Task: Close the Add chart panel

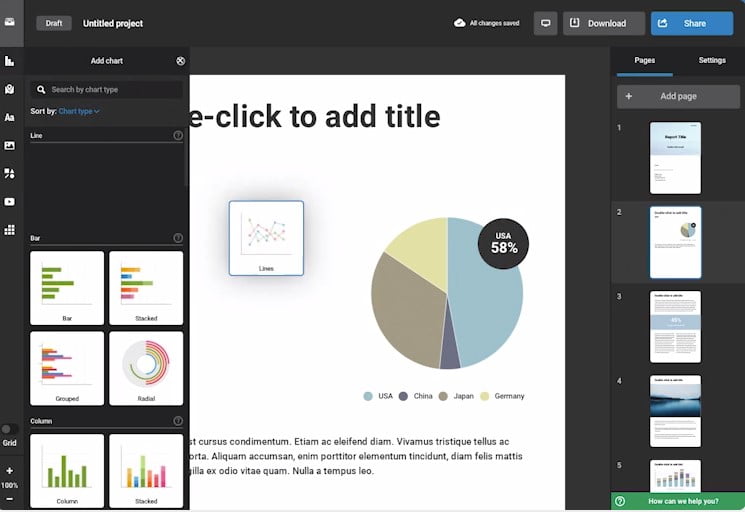Action: coord(181,61)
